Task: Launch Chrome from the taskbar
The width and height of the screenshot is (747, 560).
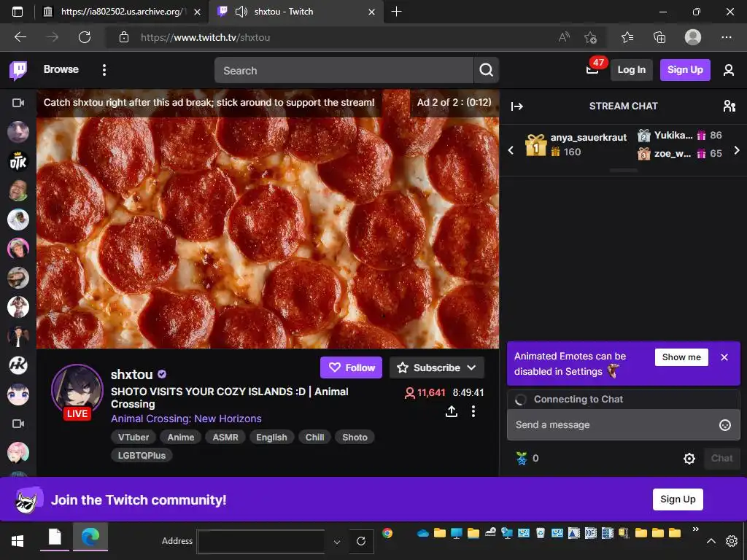Action: pyautogui.click(x=387, y=533)
